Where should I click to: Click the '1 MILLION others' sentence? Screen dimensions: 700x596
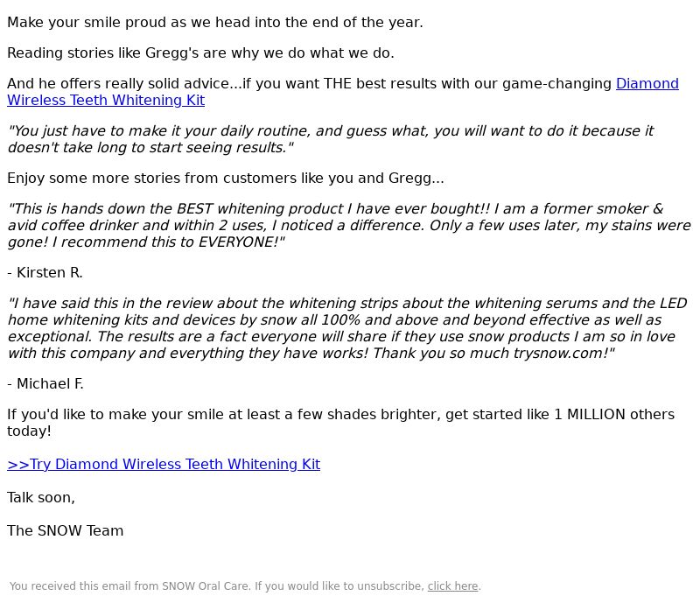coord(340,423)
